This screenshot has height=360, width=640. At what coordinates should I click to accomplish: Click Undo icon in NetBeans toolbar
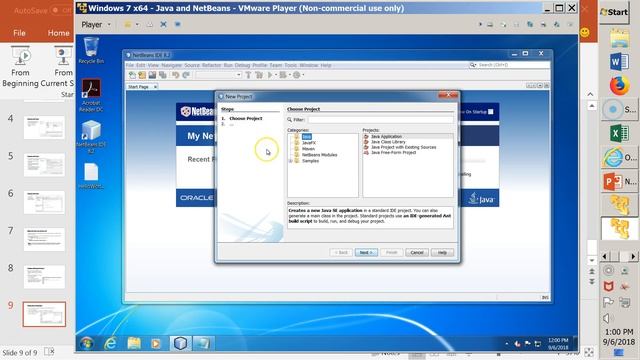pyautogui.click(x=176, y=75)
